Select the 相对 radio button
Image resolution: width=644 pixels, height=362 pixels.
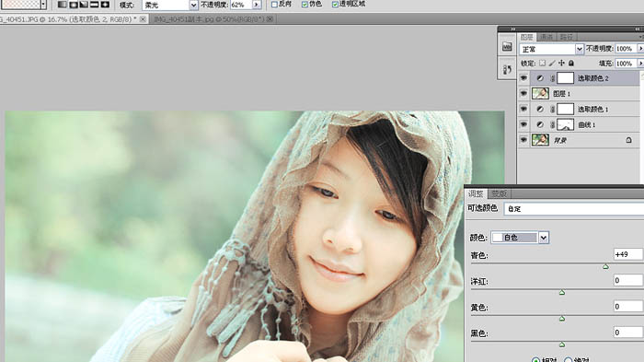(x=535, y=360)
